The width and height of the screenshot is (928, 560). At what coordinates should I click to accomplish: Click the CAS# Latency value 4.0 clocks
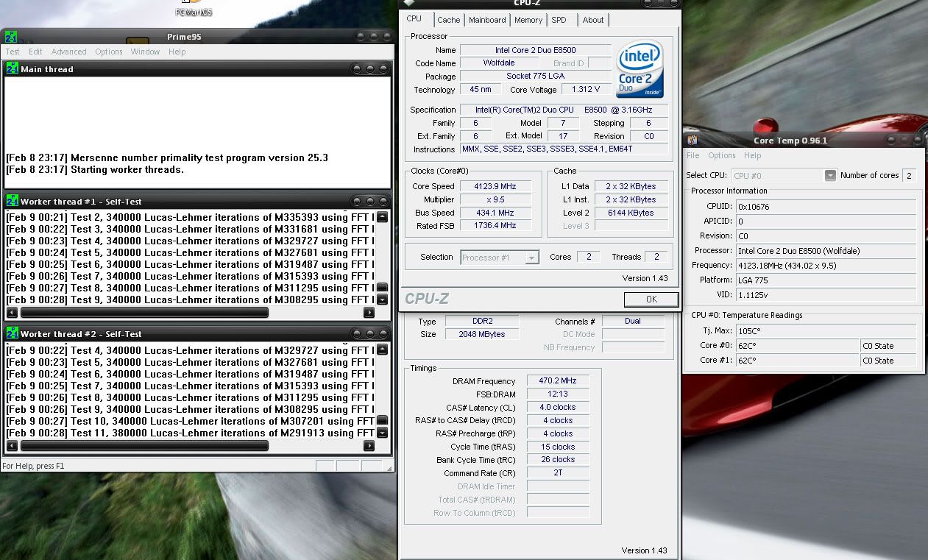[558, 407]
